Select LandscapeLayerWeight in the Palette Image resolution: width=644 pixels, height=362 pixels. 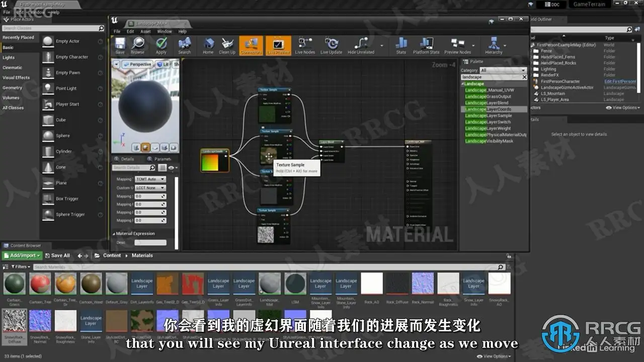[x=488, y=128]
